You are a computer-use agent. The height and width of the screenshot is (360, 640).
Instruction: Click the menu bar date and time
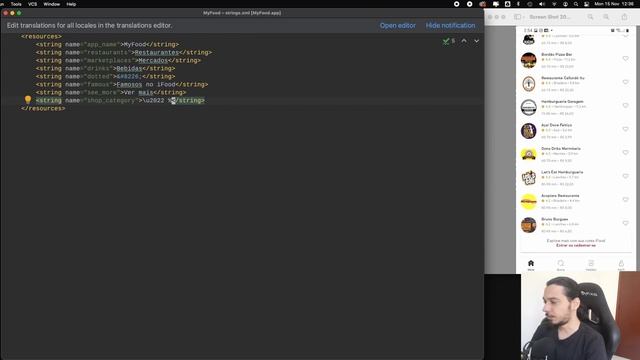click(614, 4)
